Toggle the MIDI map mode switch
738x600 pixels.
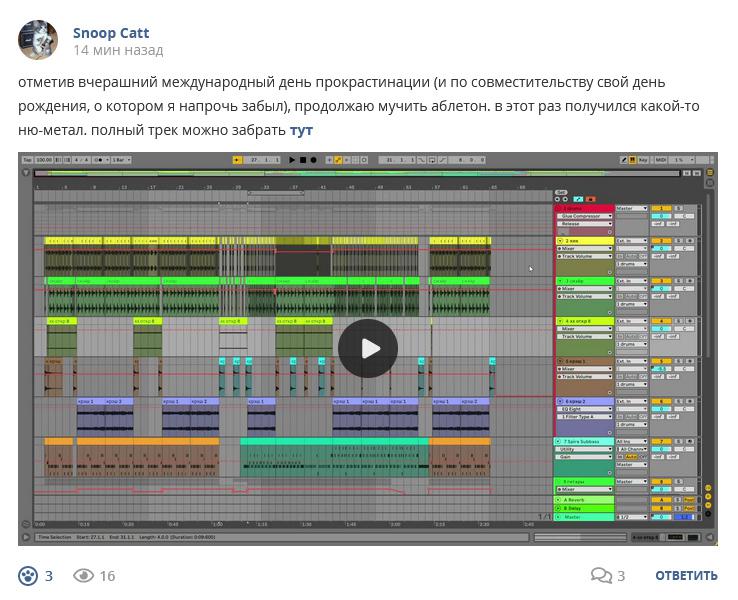click(x=661, y=160)
